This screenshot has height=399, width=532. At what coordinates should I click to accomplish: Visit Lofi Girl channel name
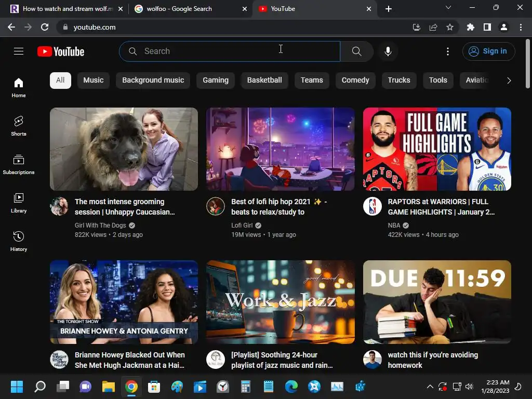(242, 225)
